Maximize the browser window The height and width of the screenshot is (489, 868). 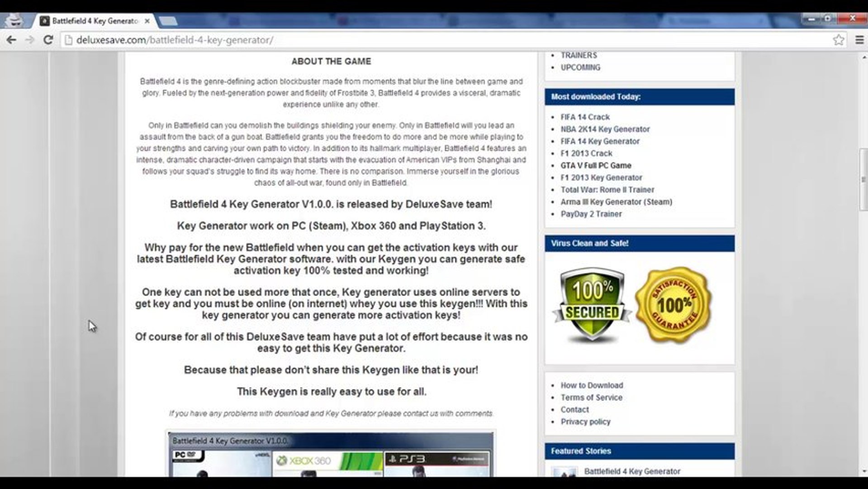tap(828, 19)
